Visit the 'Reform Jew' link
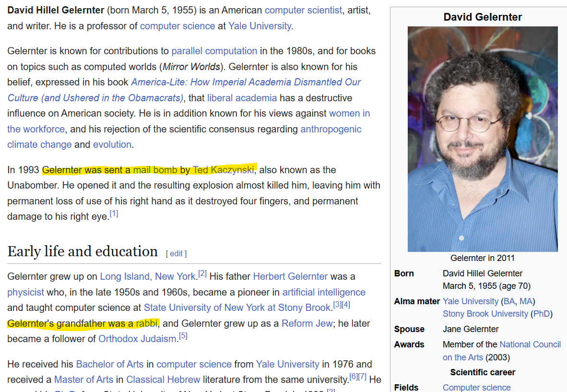This screenshot has height=392, width=567. (307, 324)
